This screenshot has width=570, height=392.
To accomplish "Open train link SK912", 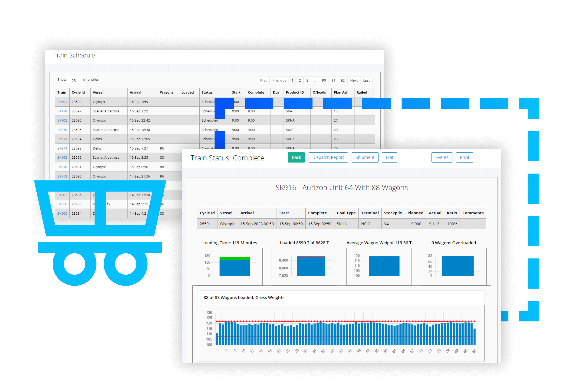I will coord(62,176).
